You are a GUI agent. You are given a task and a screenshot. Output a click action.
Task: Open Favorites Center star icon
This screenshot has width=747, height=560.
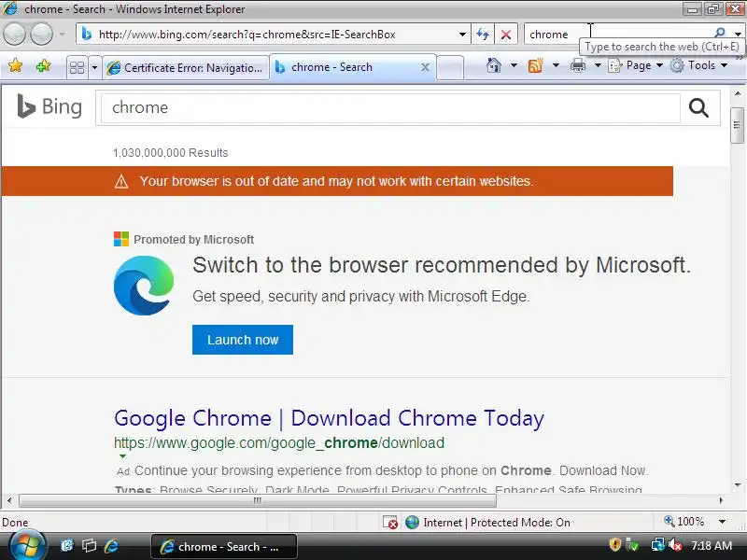15,65
